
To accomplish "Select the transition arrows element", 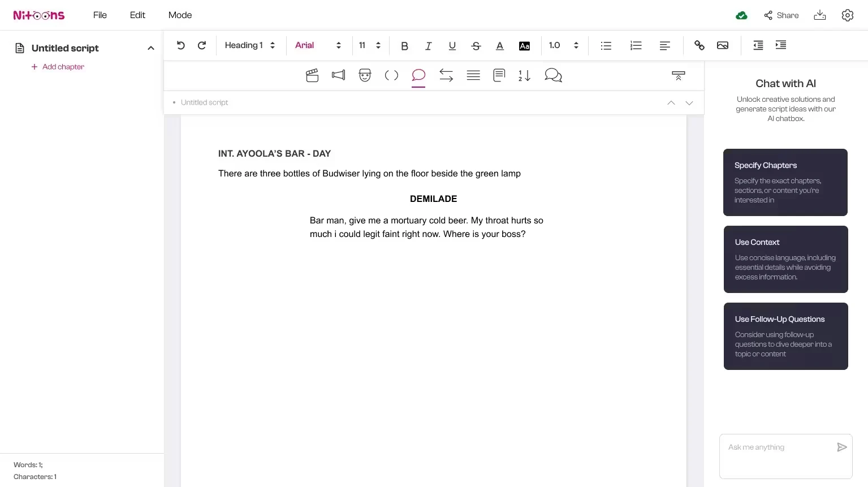I will (446, 75).
